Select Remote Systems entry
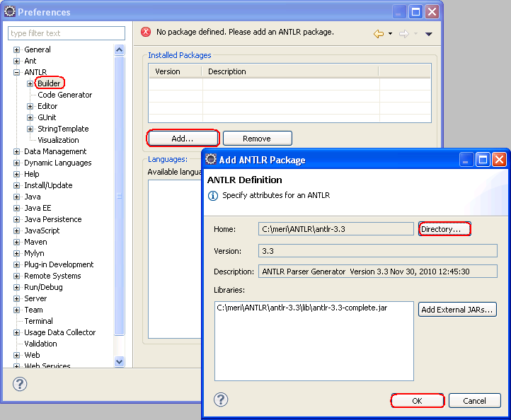Screen dimensions: 511x420 [x=52, y=276]
